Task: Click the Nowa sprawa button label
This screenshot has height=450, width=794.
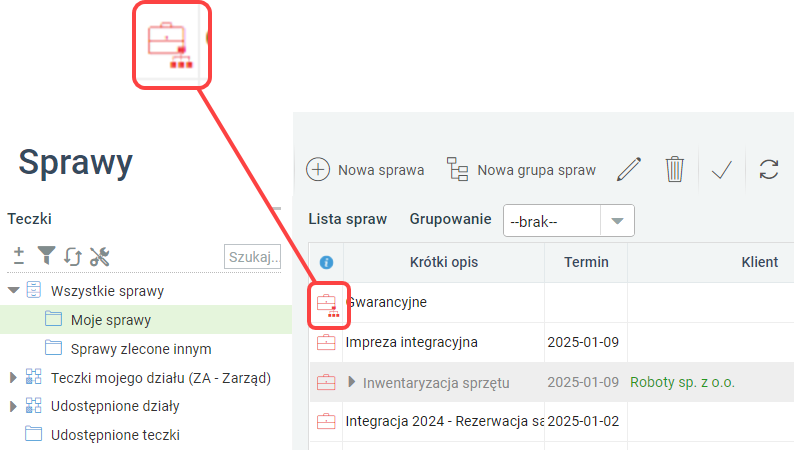Action: coord(381,170)
